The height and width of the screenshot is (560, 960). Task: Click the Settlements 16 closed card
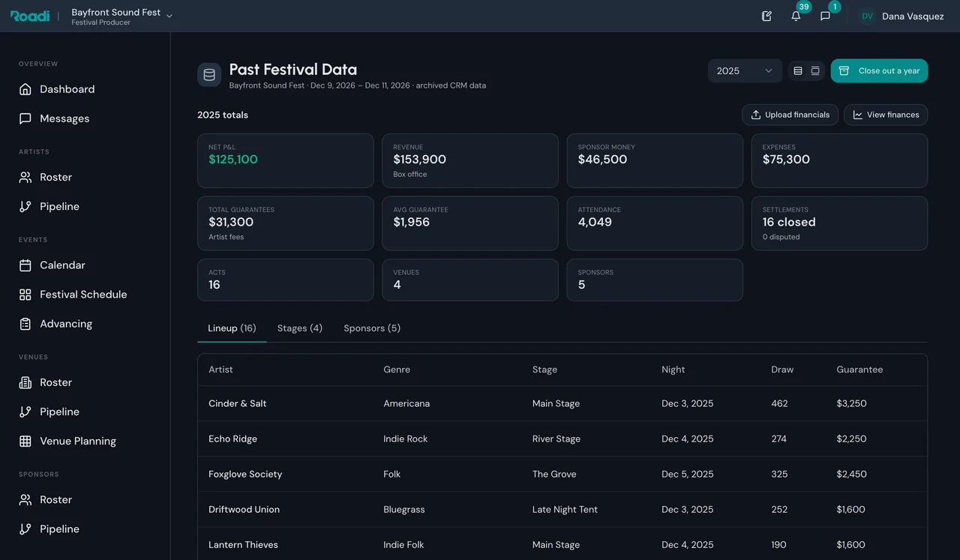[839, 223]
